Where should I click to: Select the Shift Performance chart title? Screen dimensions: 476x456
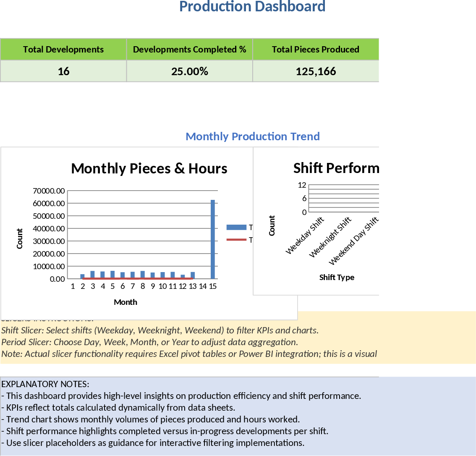(x=336, y=168)
